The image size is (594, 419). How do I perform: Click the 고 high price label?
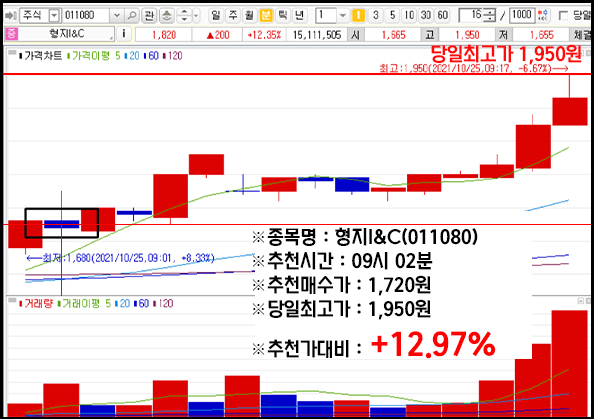430,35
